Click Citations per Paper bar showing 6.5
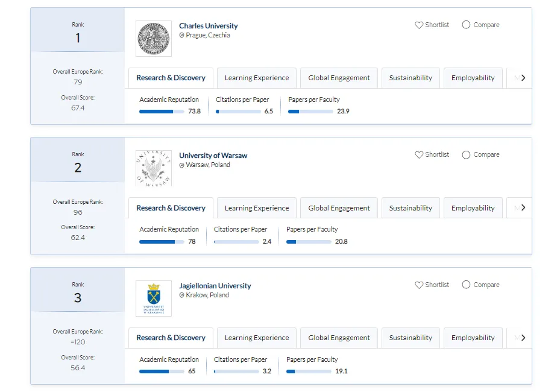 click(238, 112)
